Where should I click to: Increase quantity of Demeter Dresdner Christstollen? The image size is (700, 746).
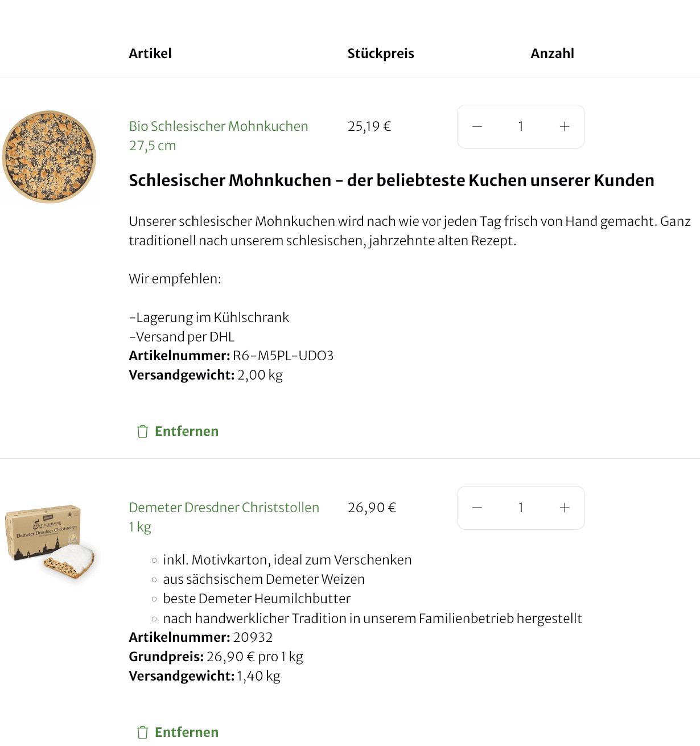(x=565, y=508)
